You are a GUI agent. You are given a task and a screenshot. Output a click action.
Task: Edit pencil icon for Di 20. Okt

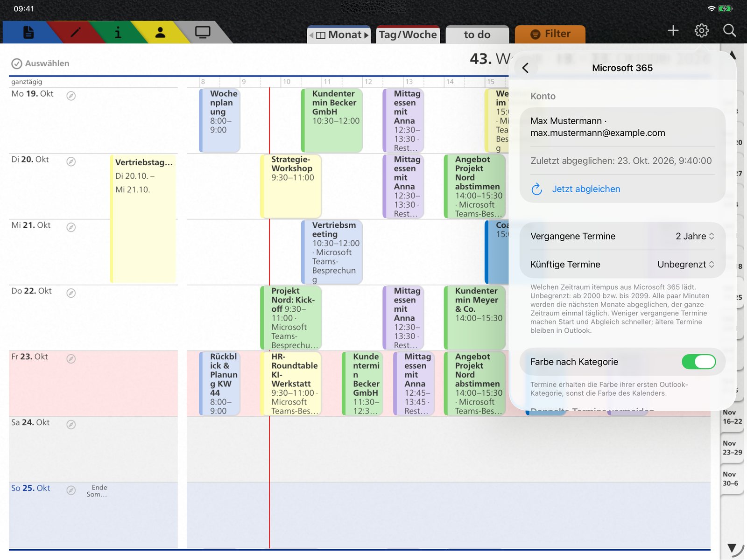click(x=71, y=161)
